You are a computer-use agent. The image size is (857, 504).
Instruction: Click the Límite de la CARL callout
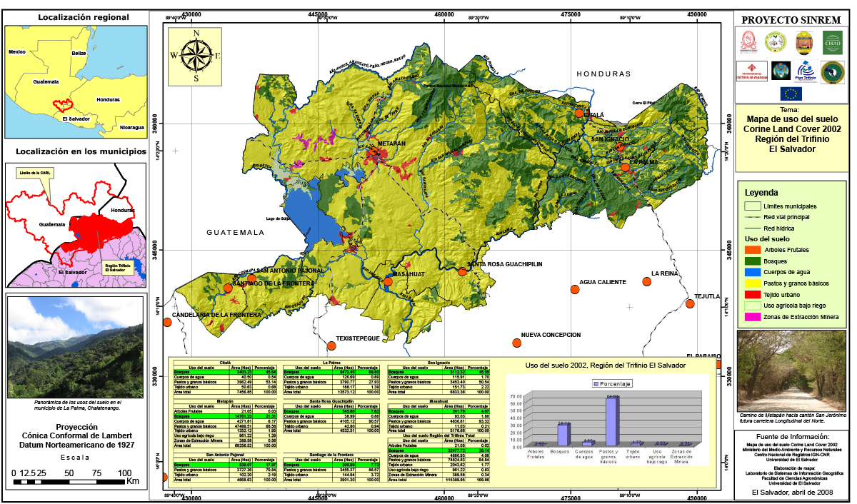coord(34,173)
